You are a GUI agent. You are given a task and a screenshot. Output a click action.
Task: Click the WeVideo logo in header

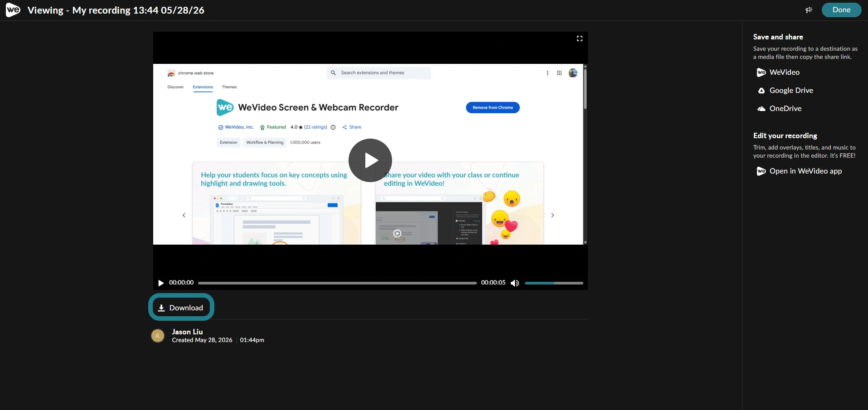(13, 10)
